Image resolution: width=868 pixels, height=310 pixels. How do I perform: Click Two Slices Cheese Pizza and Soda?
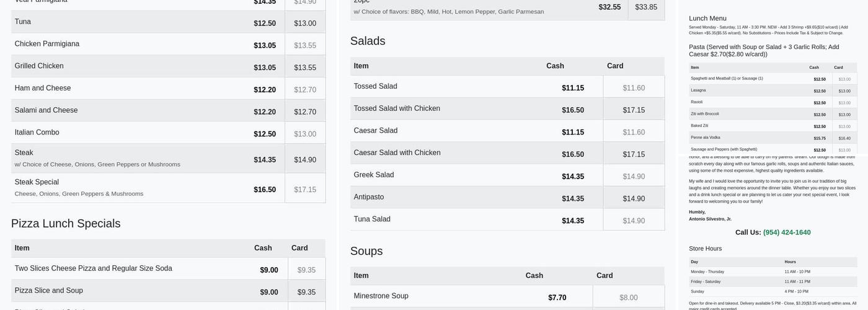click(94, 268)
